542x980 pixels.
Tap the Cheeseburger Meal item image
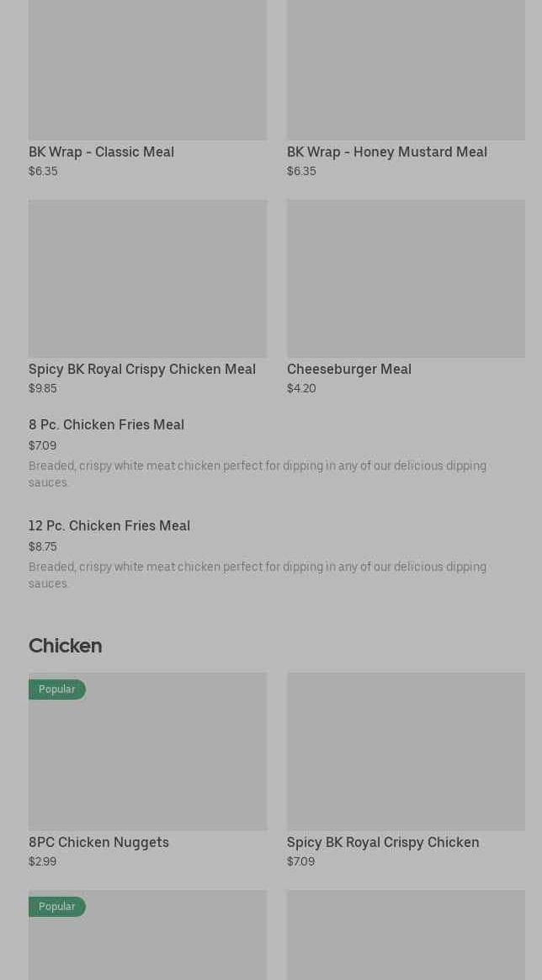click(x=406, y=278)
